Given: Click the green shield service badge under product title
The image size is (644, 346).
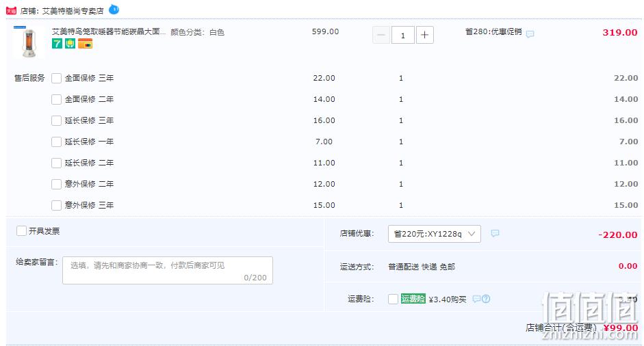Looking at the screenshot, I should (x=70, y=44).
